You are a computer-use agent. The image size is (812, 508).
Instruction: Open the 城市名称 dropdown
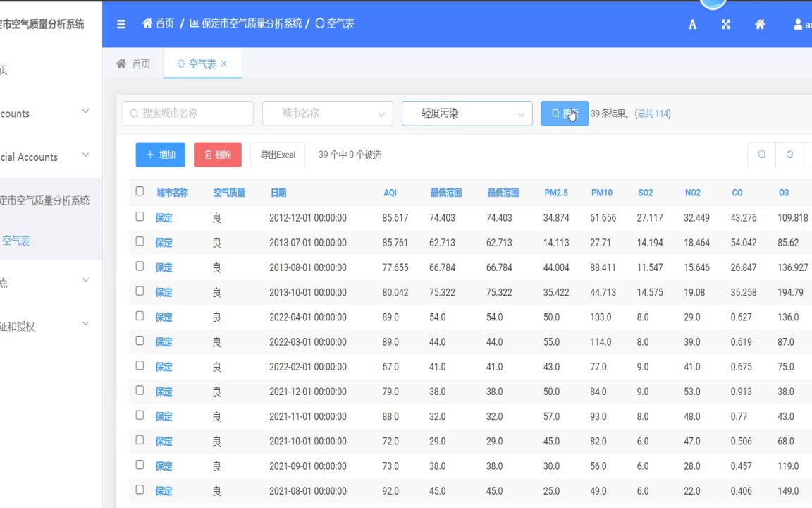[327, 113]
